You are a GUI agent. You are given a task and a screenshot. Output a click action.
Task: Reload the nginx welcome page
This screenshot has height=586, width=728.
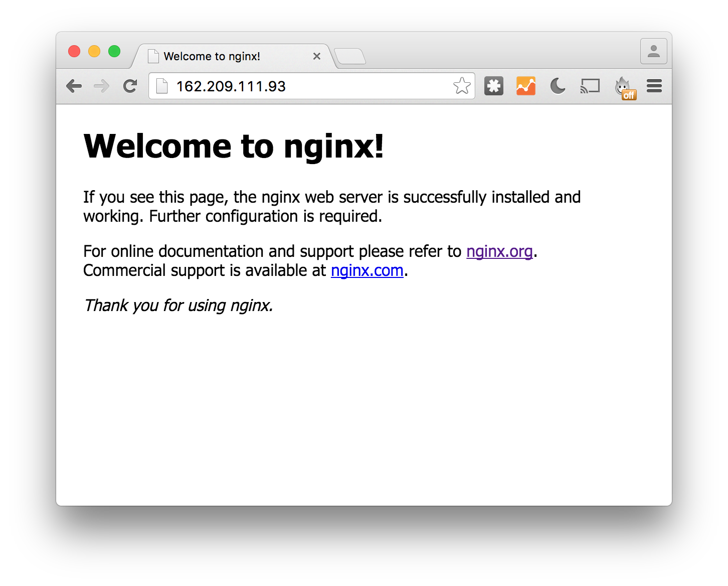pyautogui.click(x=130, y=86)
